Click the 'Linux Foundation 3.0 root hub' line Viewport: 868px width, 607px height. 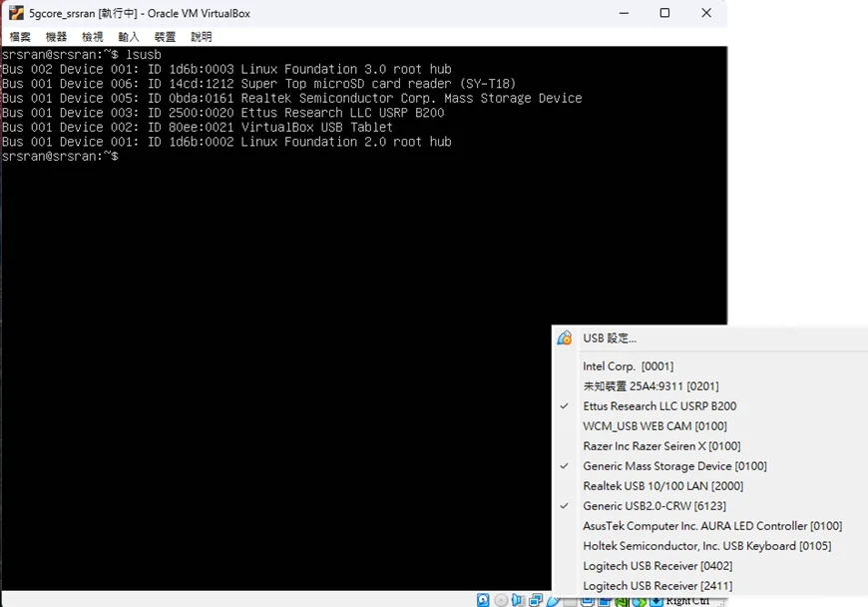click(226, 69)
